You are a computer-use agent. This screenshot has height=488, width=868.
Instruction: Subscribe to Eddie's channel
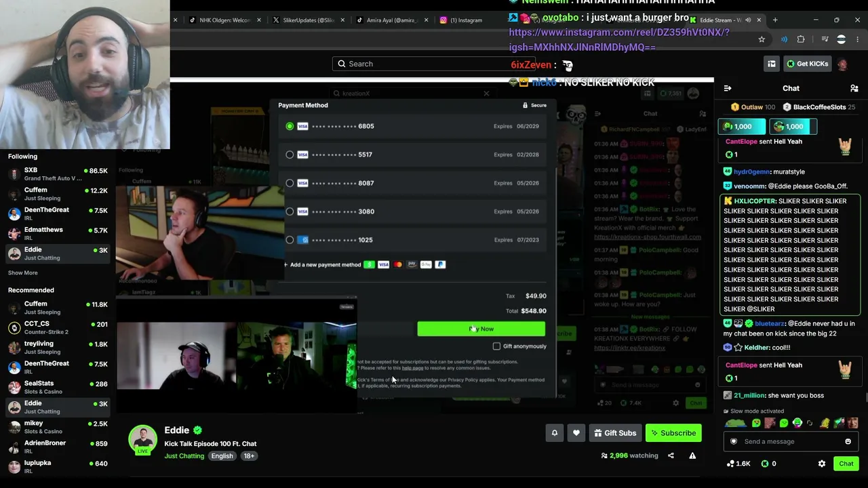(x=673, y=433)
